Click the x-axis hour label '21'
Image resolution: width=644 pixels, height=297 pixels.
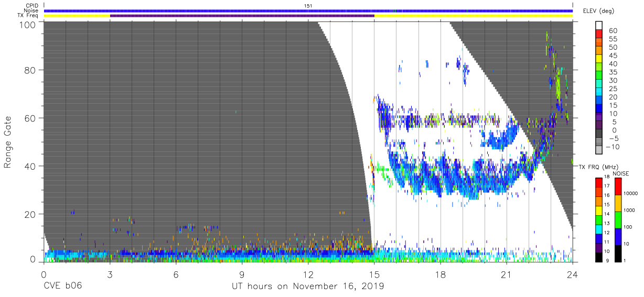[507, 275]
